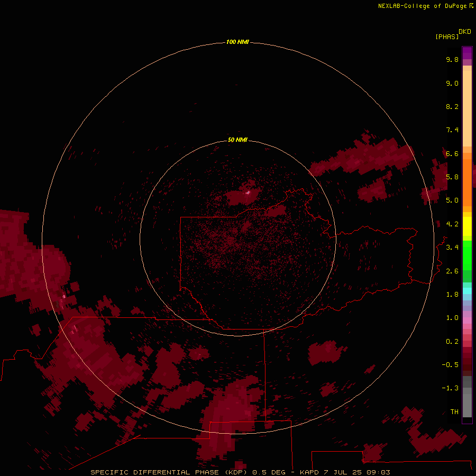Click the small logo after DuPage text

pyautogui.click(x=471, y=6)
